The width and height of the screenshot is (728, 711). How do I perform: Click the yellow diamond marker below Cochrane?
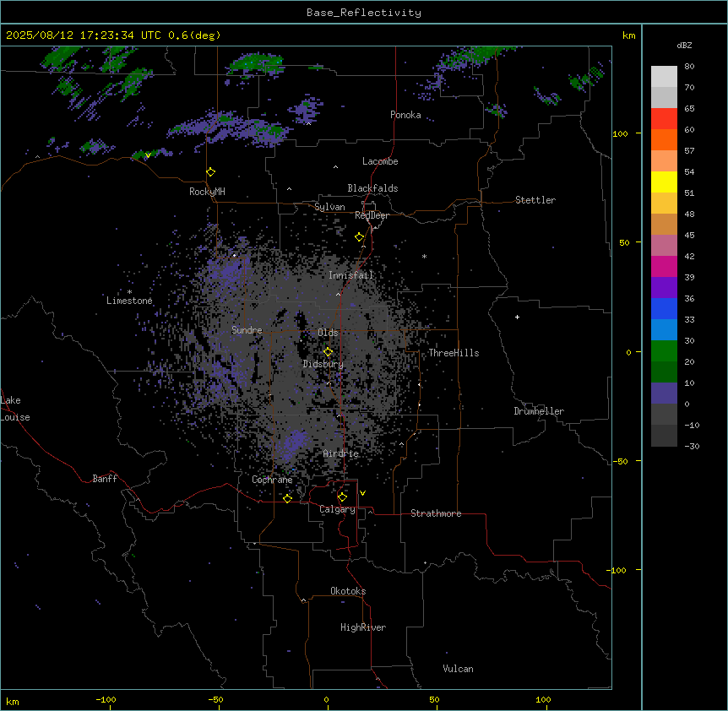(287, 498)
